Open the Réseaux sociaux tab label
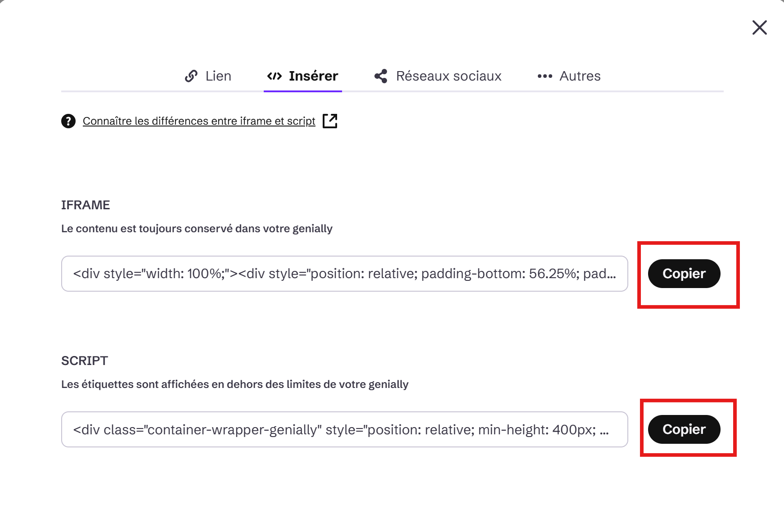The image size is (784, 532). (x=449, y=76)
